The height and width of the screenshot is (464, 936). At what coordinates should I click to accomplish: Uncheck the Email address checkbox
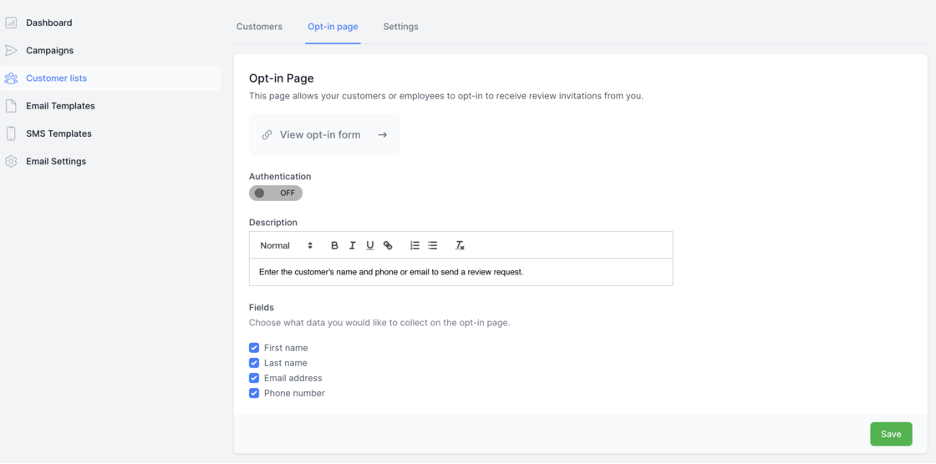coord(254,378)
